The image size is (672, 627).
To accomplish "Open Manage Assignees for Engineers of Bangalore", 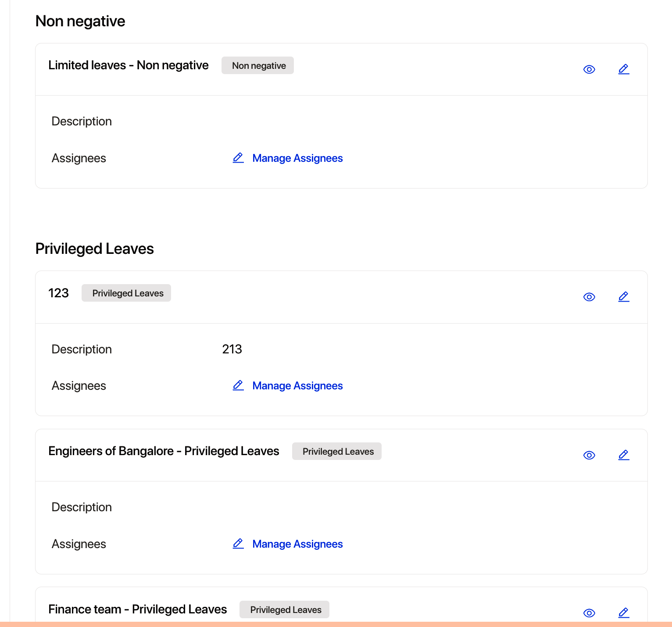I will pos(297,544).
